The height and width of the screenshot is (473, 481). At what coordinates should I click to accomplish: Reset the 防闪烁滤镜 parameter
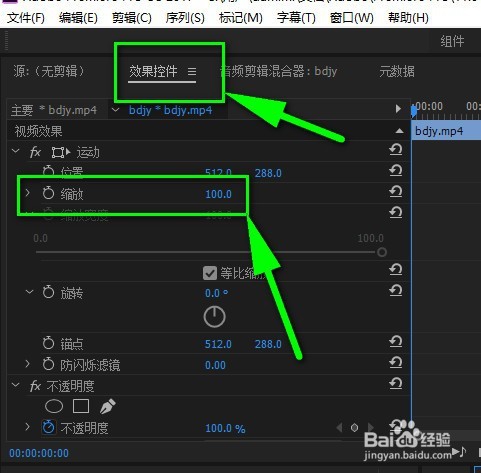396,363
